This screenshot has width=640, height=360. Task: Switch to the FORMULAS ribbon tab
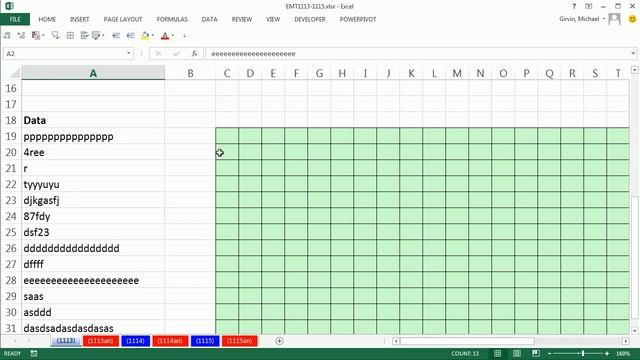172,19
